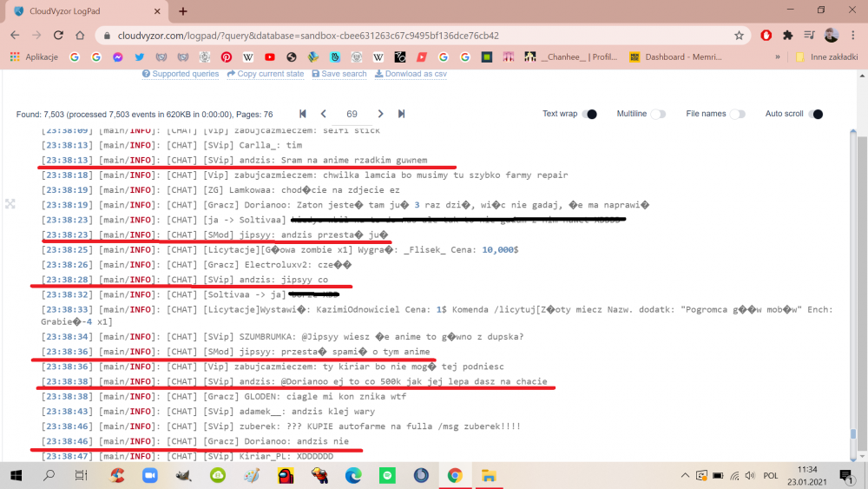
Task: Turn on the File names toggle
Action: [x=737, y=114]
